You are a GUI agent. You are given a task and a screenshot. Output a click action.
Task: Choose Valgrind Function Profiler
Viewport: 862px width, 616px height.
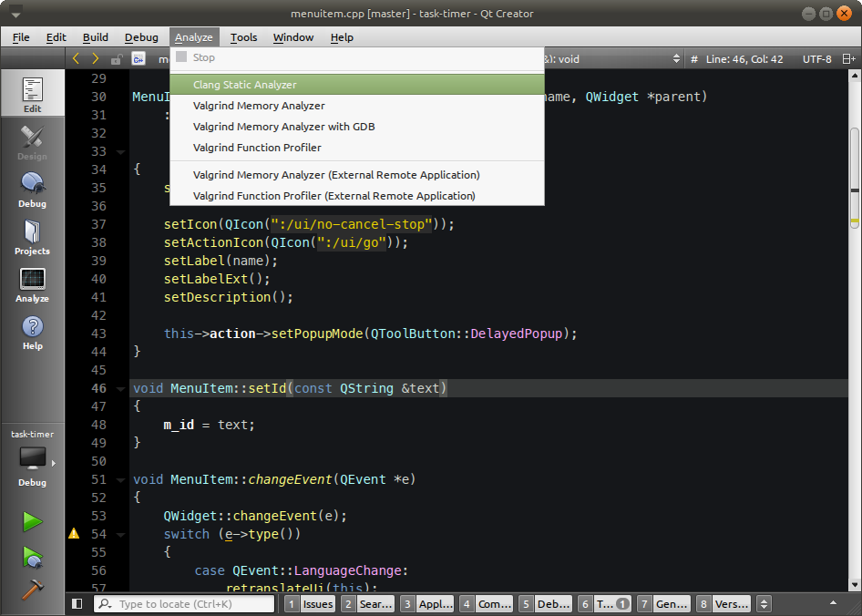point(357,148)
